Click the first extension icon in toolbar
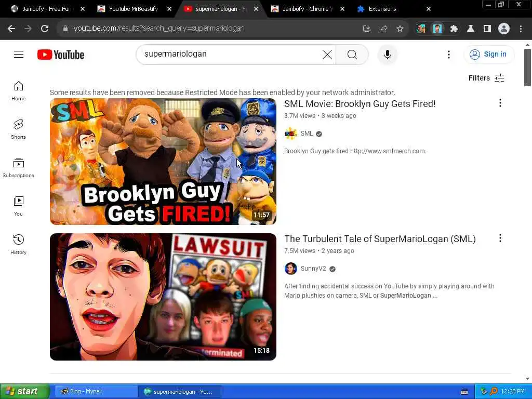The image size is (532, 399). [x=421, y=29]
